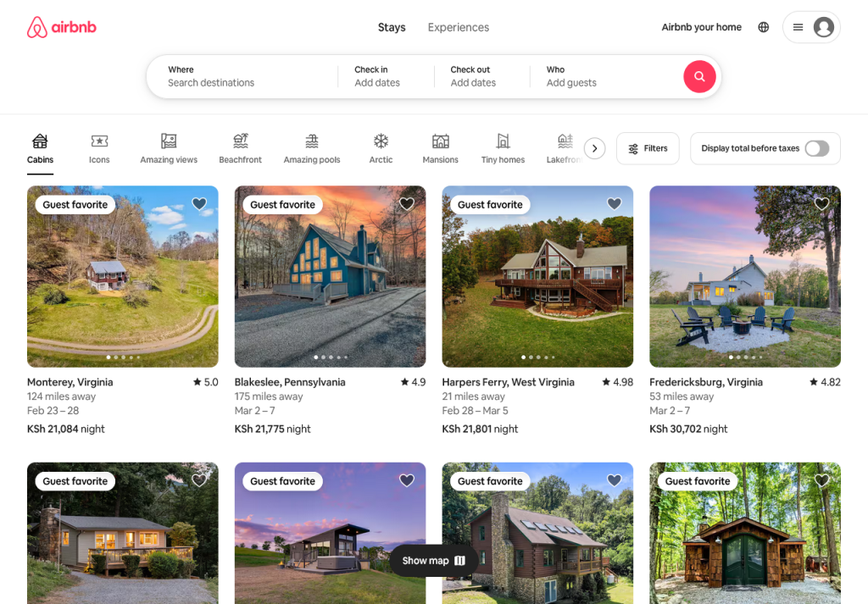Save the Blakeslee, Pennsylvania listing to wishlist
This screenshot has width=868, height=604.
[406, 204]
